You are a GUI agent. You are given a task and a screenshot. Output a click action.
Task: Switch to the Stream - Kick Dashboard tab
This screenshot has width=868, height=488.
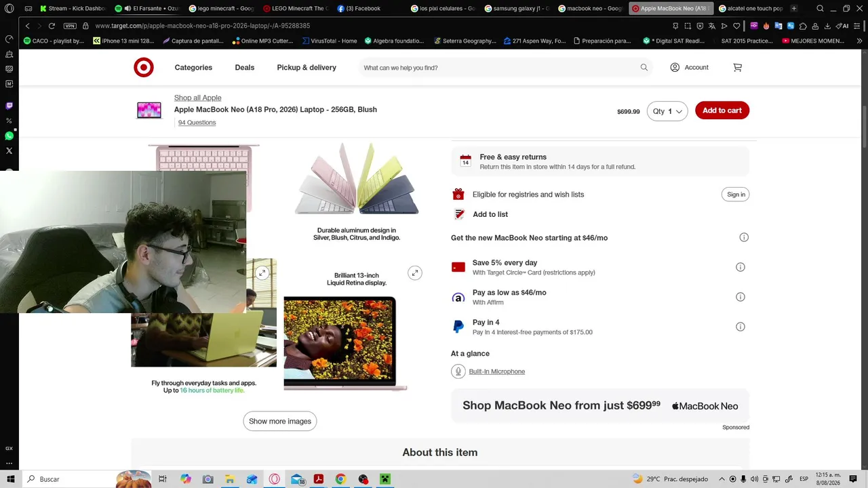pyautogui.click(x=75, y=8)
